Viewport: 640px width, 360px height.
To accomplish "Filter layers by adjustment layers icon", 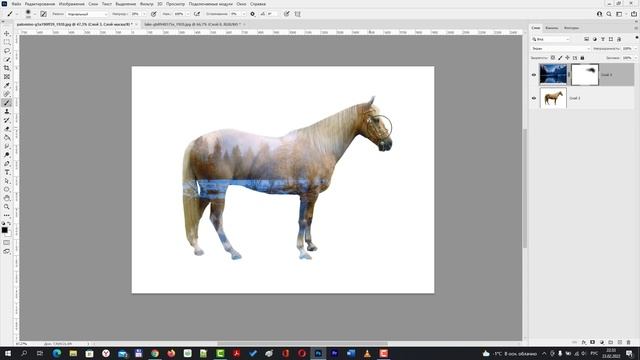I will pyautogui.click(x=595, y=39).
